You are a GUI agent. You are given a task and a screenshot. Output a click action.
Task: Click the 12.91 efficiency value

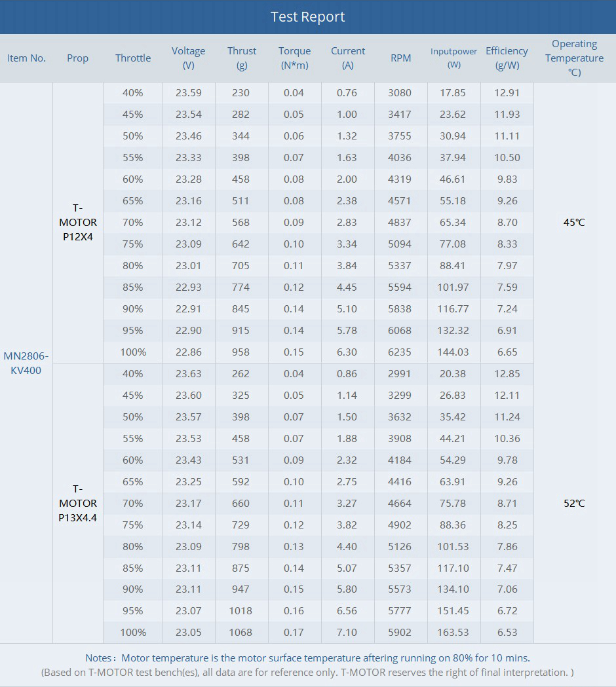507,93
